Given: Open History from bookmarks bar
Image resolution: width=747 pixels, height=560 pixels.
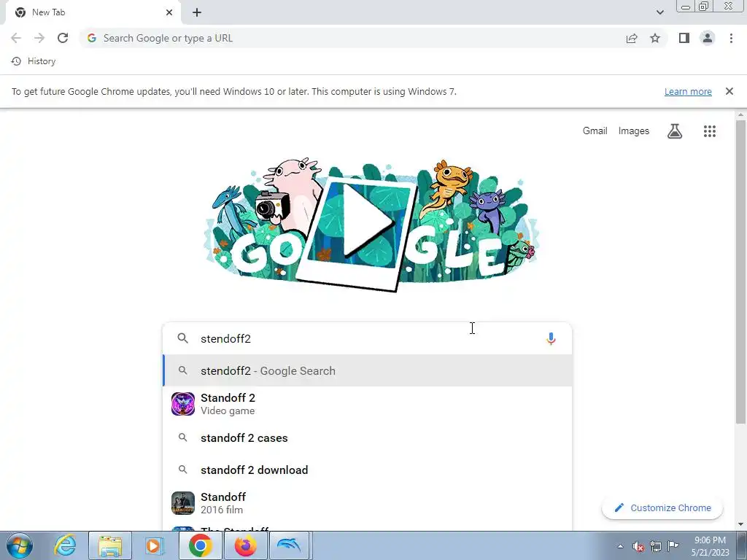Looking at the screenshot, I should [x=34, y=61].
